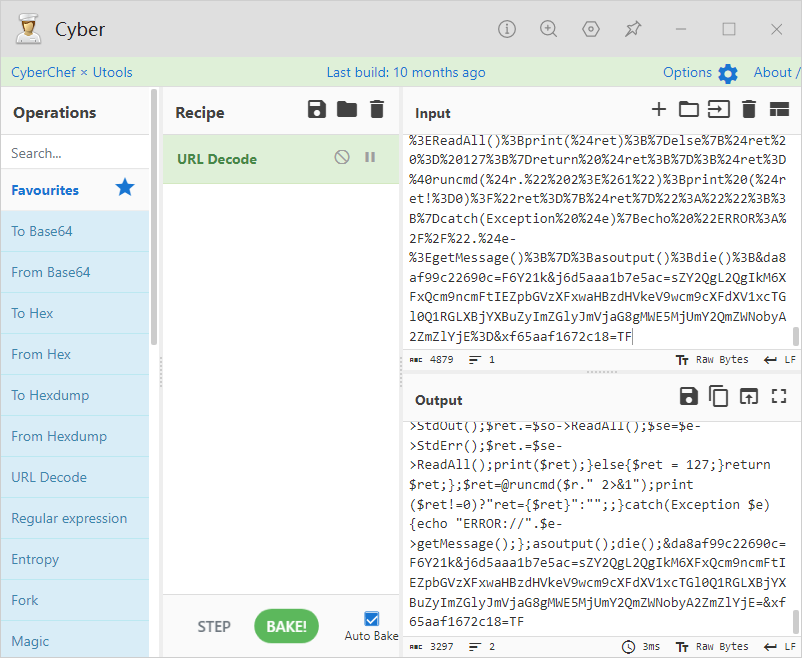Select To Hexdump operation
Screen dimensions: 802x658
pyautogui.click(x=75, y=395)
